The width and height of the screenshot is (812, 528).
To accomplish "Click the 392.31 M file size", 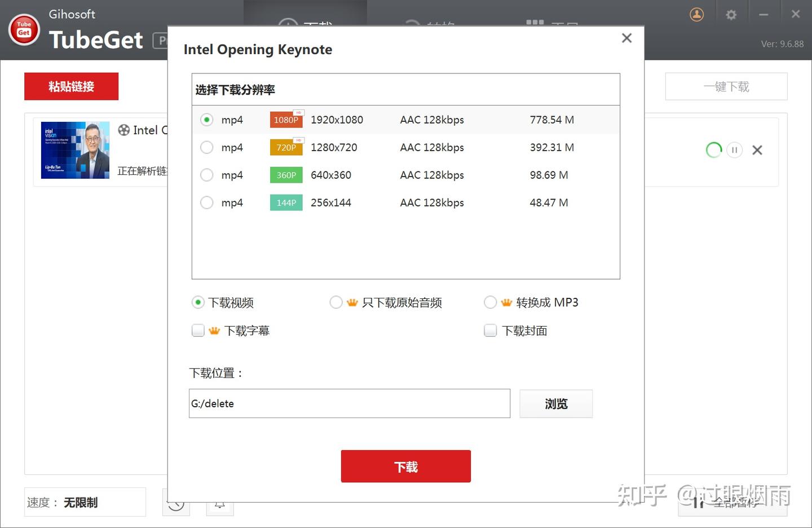I will coord(552,147).
